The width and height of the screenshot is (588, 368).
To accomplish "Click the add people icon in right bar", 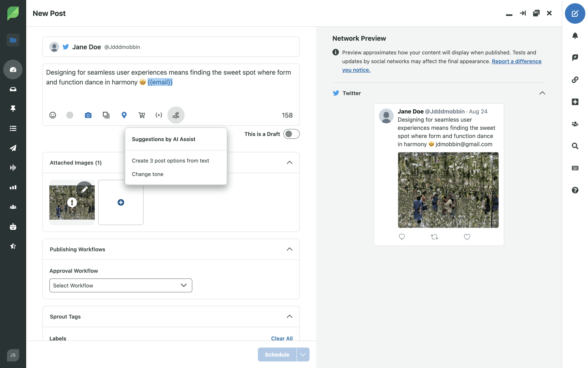I will coord(575,124).
